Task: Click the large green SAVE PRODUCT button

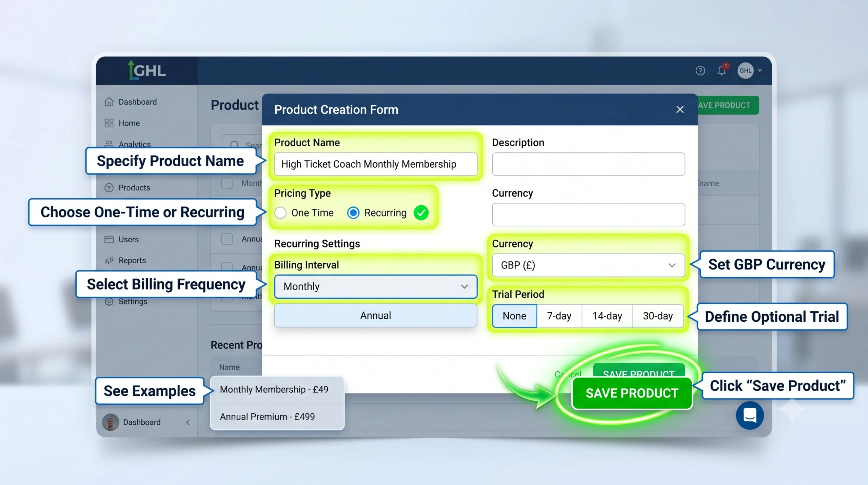Action: [632, 393]
